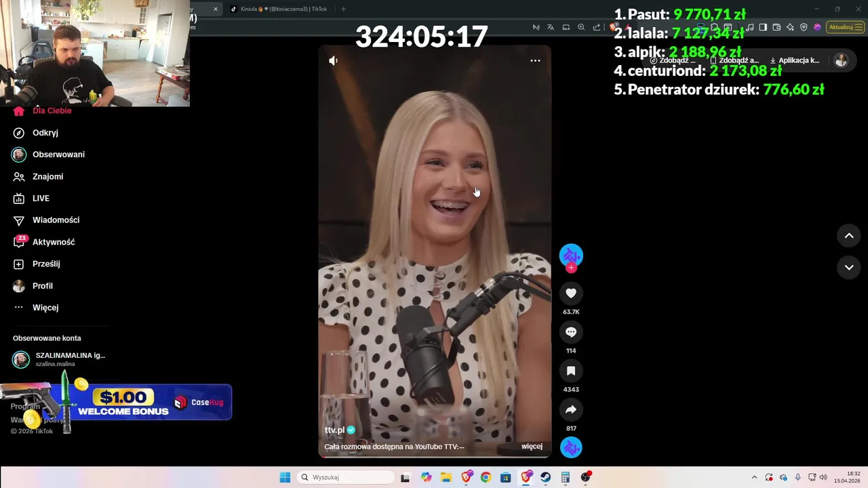
Task: Open the author avatar beside the video
Action: tap(571, 255)
